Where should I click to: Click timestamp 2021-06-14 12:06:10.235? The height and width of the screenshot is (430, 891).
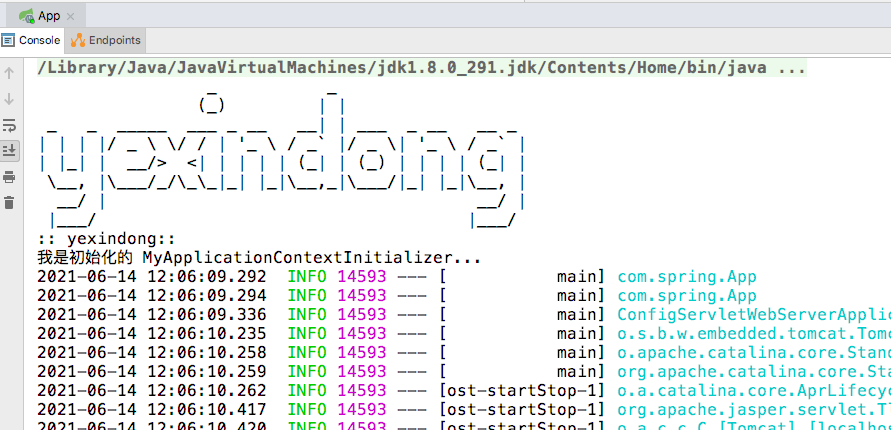[x=152, y=333]
